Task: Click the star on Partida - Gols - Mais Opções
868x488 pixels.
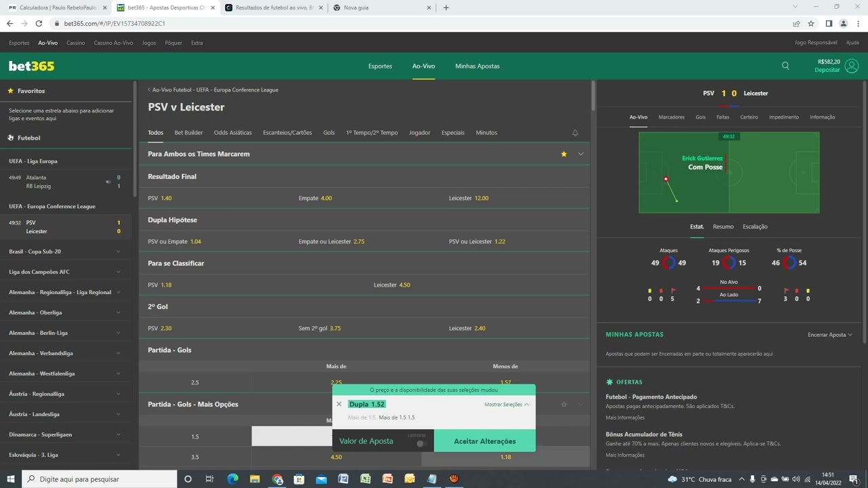Action: click(x=564, y=405)
